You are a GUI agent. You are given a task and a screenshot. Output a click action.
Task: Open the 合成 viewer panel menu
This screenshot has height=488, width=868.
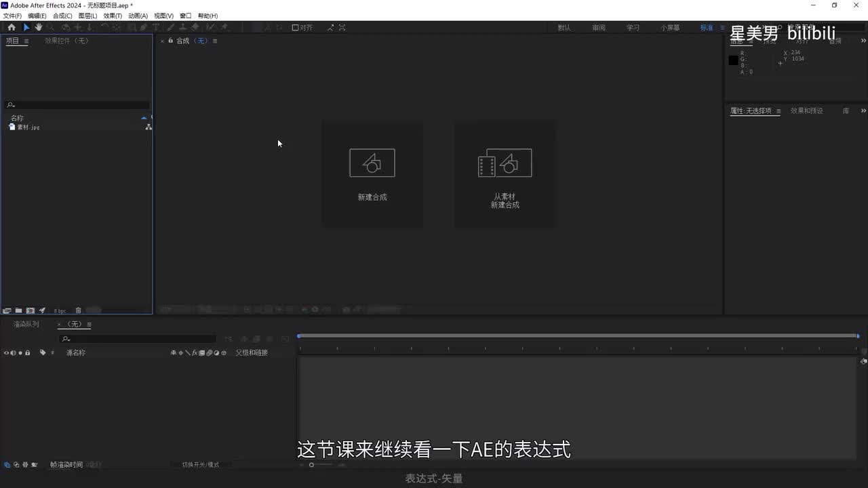[215, 41]
